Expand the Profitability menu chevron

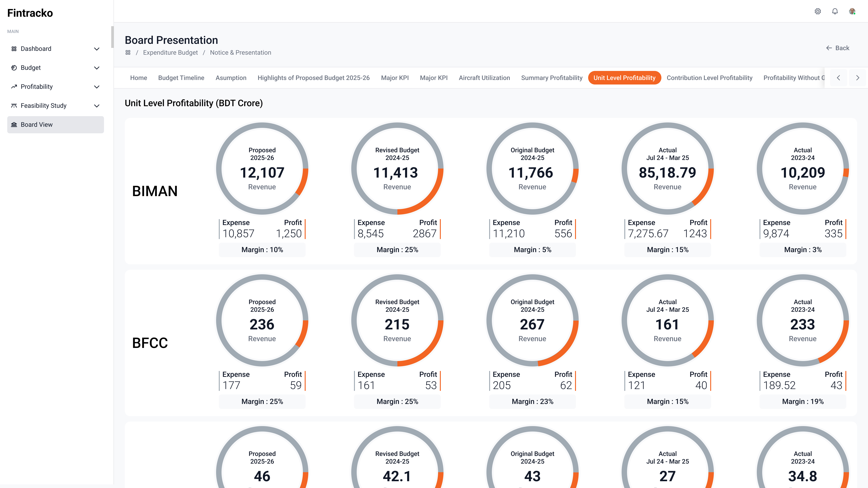click(97, 87)
